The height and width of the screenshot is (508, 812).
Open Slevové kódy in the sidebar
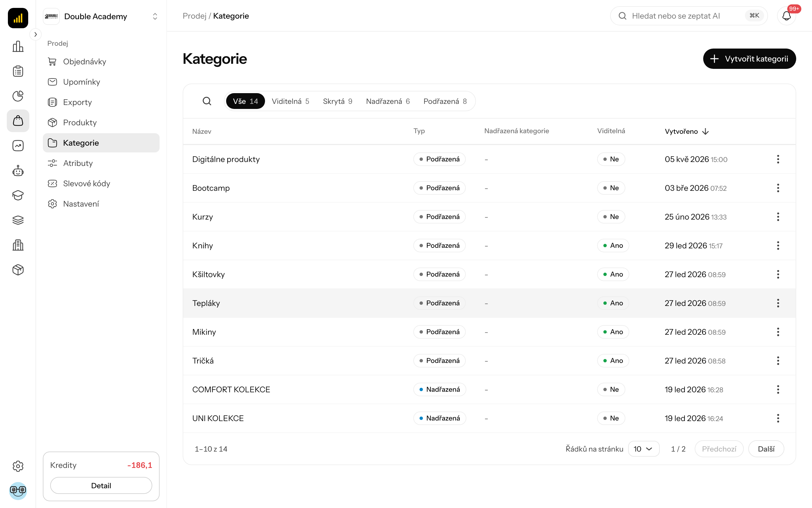tap(101, 183)
